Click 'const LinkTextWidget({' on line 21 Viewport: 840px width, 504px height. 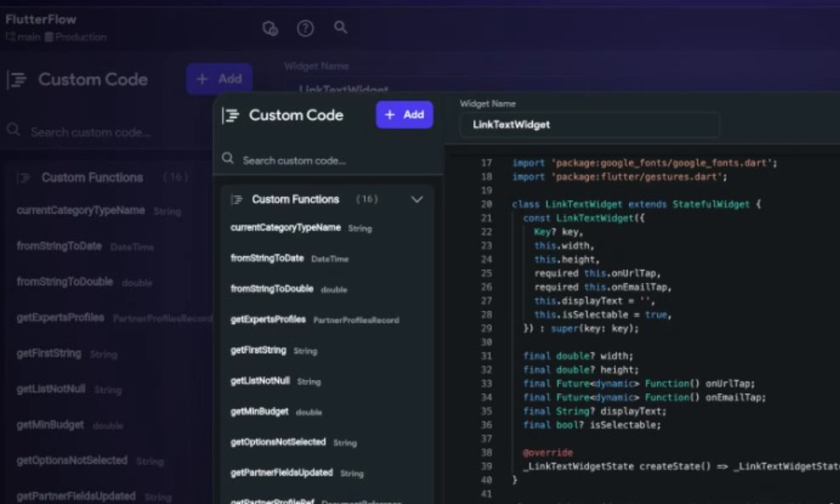click(584, 218)
